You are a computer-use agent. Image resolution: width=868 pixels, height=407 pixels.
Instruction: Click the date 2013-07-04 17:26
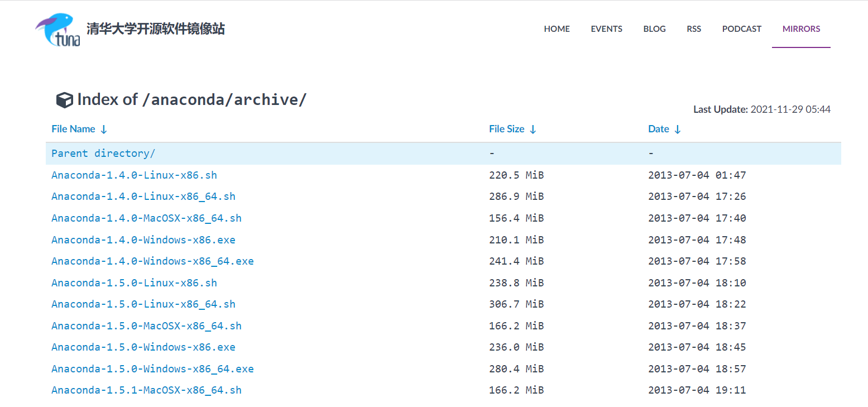(697, 197)
